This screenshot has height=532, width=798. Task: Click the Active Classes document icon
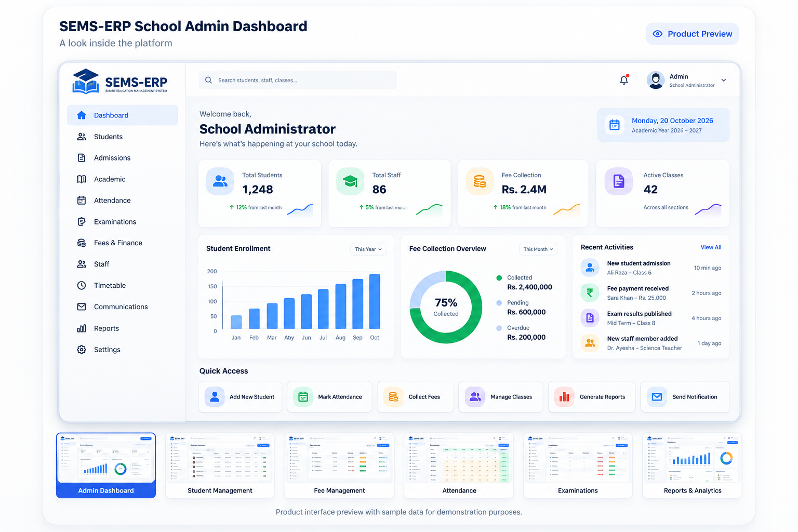[x=619, y=181]
